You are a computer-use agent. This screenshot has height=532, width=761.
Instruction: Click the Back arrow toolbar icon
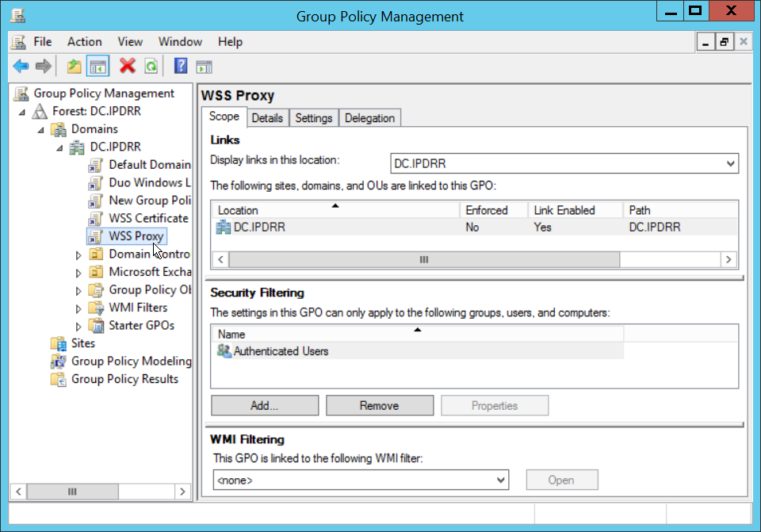21,67
